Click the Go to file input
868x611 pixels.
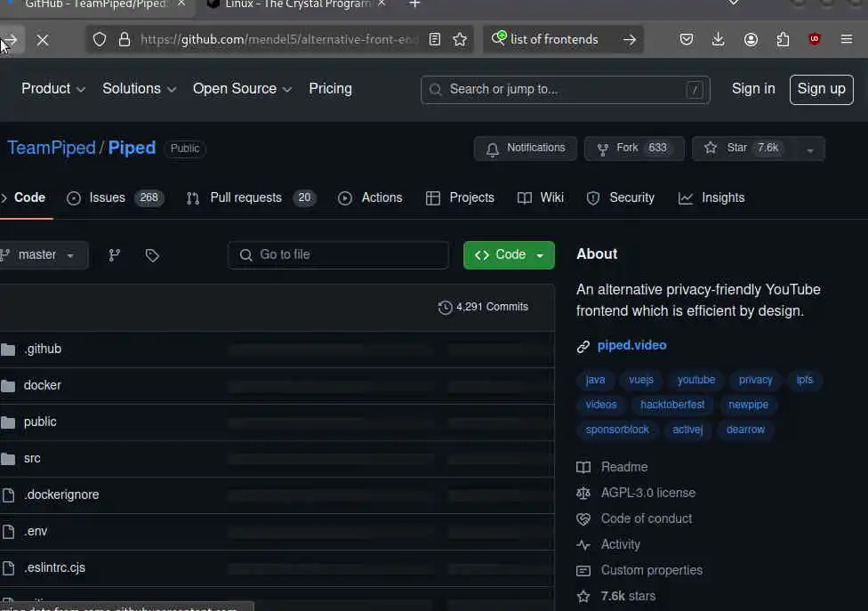pos(338,255)
